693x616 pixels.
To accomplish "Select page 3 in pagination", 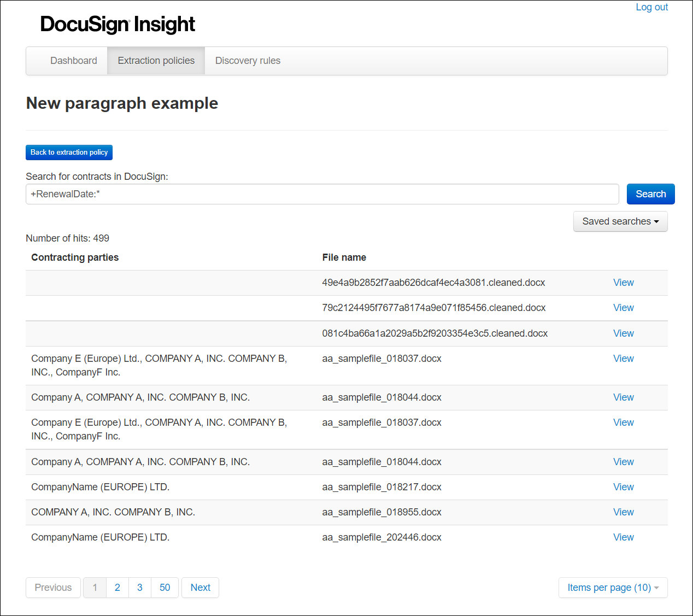I will click(139, 588).
